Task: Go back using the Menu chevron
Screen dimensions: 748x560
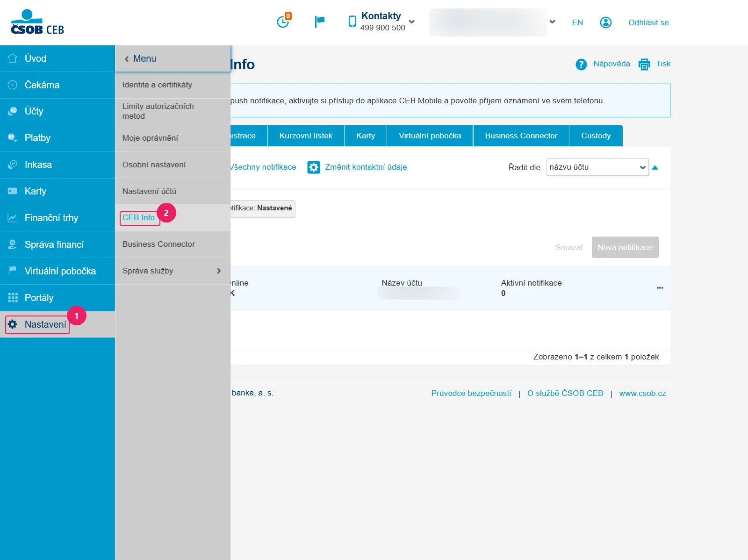Action: point(127,59)
